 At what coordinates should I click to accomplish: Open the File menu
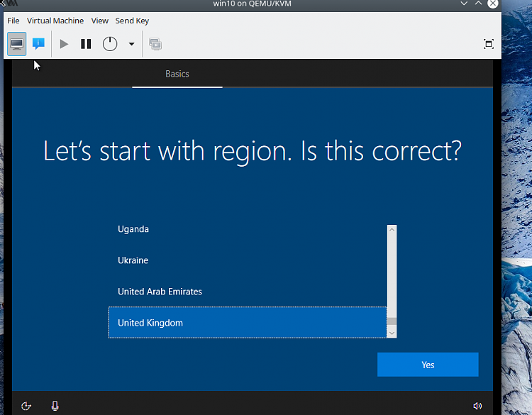click(x=13, y=21)
